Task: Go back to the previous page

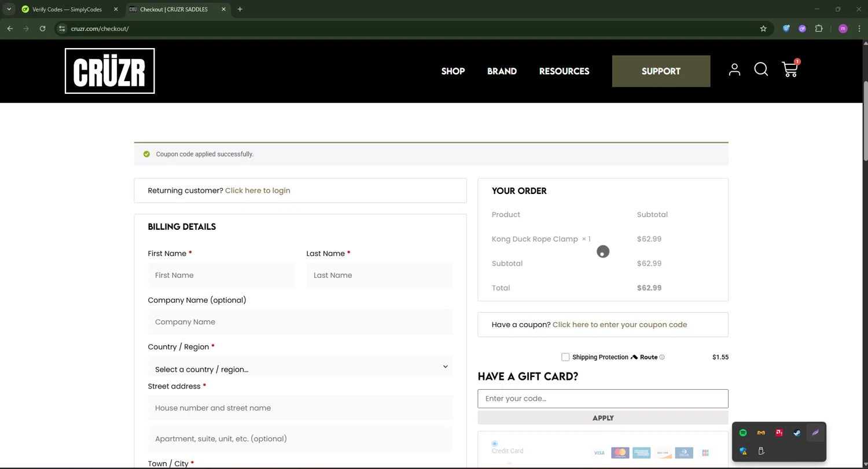Action: click(10, 28)
